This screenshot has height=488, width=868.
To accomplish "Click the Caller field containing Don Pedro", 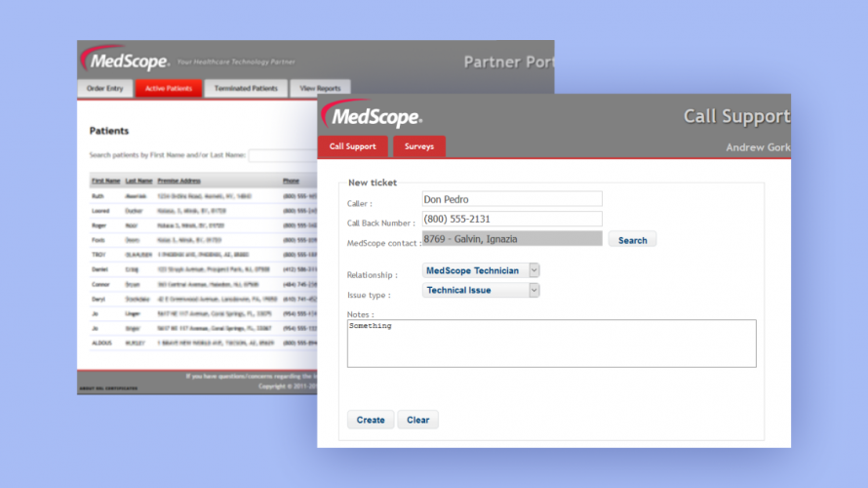I will click(512, 199).
